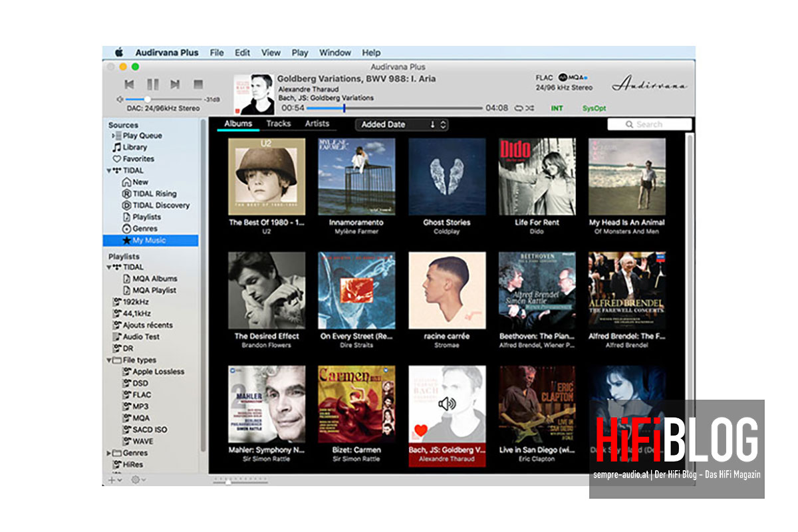The width and height of the screenshot is (798, 532).
Task: Open the settings gear below sidebar
Action: [137, 479]
